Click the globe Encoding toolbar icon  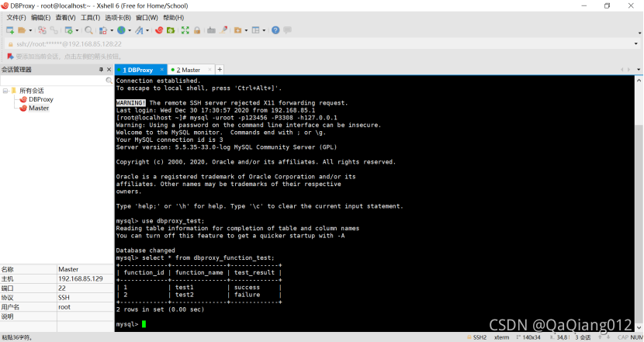point(121,30)
